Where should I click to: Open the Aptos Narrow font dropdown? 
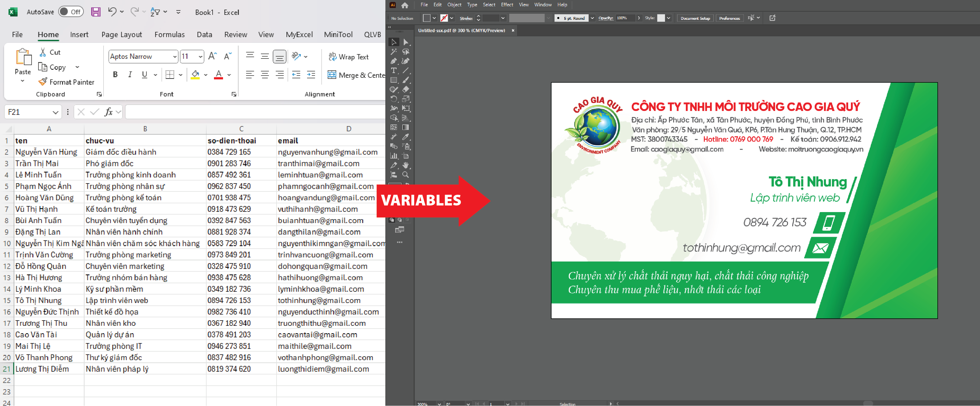tap(175, 57)
